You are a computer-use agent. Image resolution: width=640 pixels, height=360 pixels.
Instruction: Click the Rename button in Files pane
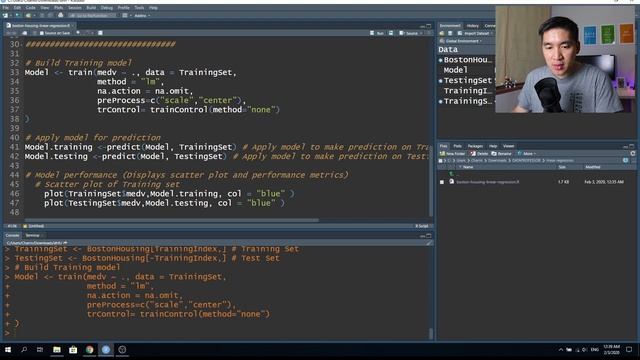pos(501,154)
